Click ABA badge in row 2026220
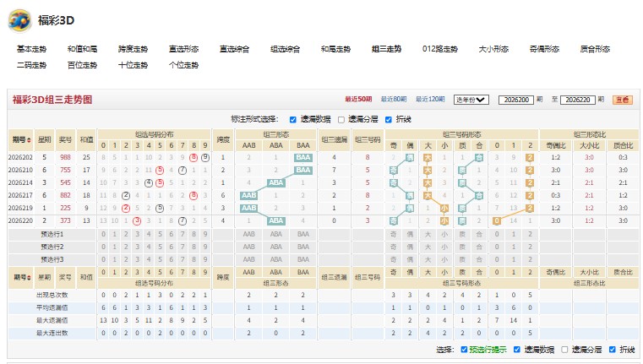 pyautogui.click(x=276, y=221)
